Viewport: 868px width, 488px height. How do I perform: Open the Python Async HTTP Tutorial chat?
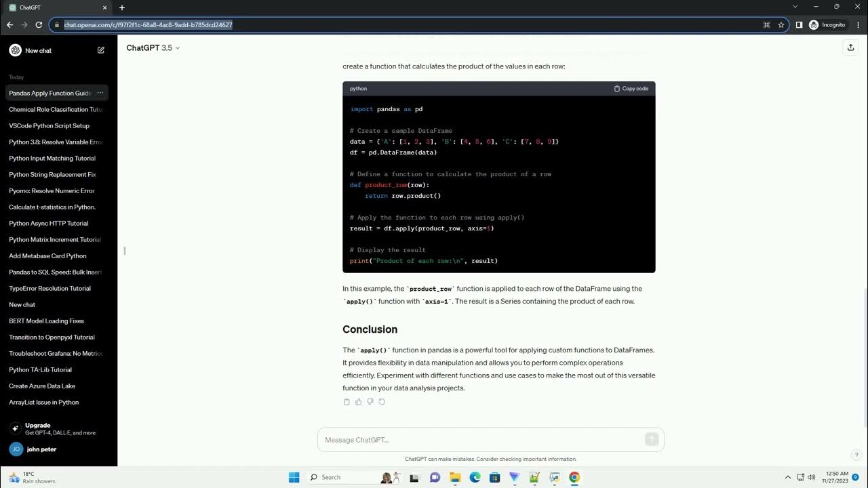56,223
